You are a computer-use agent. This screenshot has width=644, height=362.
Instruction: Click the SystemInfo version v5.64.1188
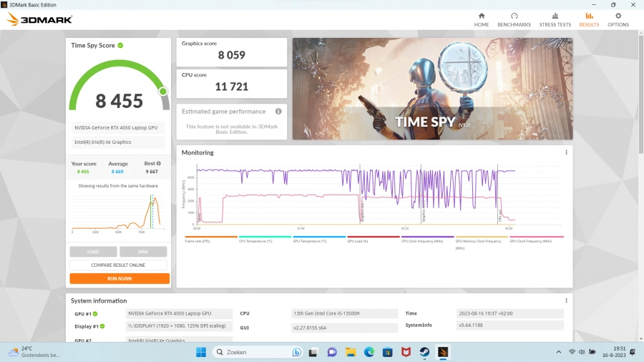click(x=509, y=325)
